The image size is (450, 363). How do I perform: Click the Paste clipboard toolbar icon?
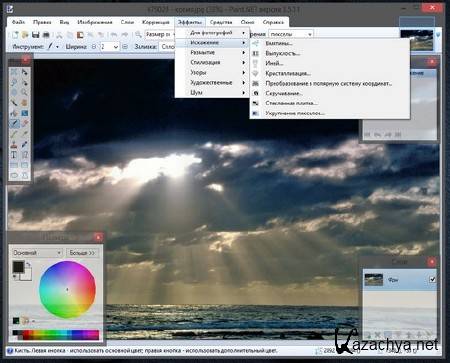pyautogui.click(x=80, y=34)
